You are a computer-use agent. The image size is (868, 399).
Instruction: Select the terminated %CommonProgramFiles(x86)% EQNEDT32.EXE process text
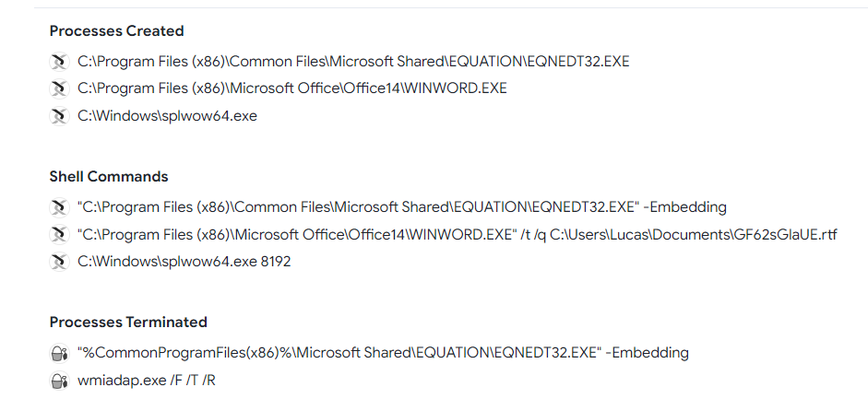coord(383,353)
